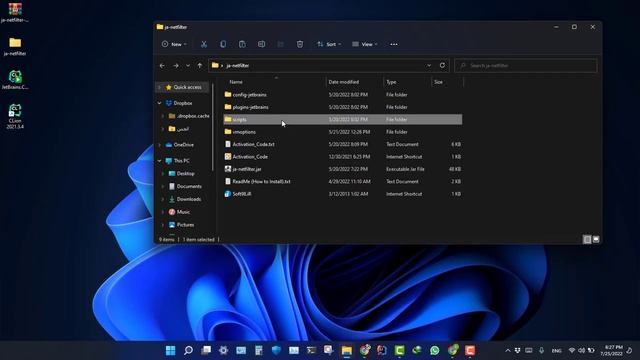640x360 pixels.
Task: Select the ja-netfilter archive desktop icon
Action: click(x=15, y=13)
